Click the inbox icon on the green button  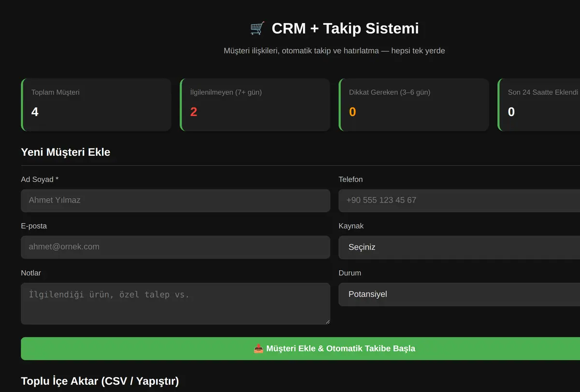coord(259,348)
